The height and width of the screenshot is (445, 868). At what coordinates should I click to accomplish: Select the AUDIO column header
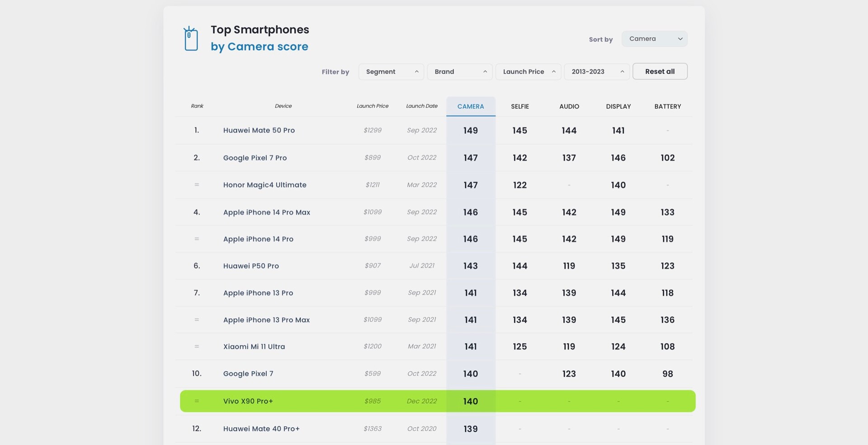pos(569,106)
